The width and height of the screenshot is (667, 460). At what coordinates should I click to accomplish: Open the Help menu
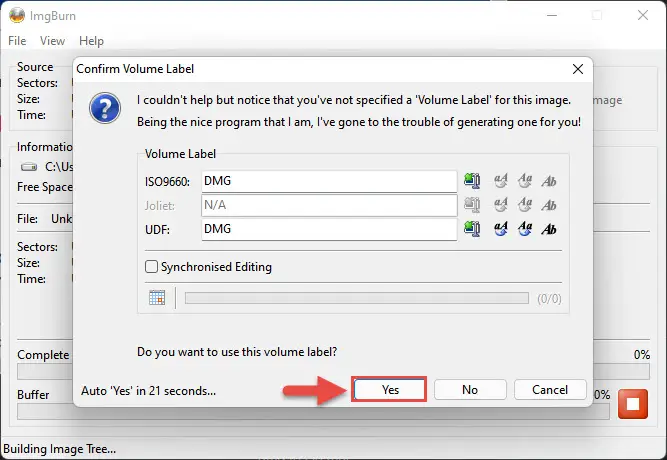91,41
